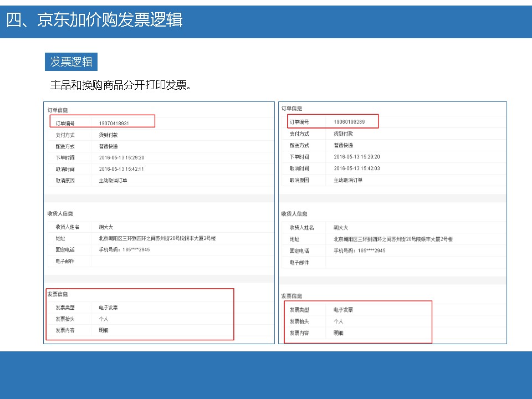
Task: Select 订单信息 heading in the left screenshot
Action: [x=58, y=110]
